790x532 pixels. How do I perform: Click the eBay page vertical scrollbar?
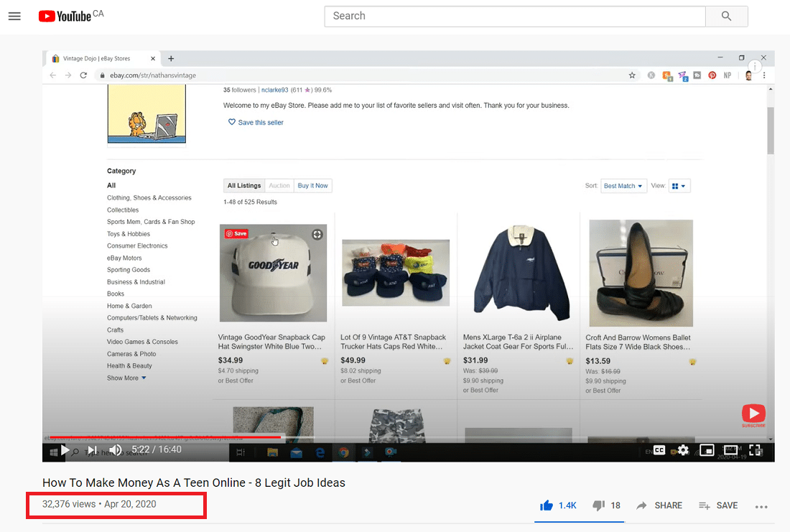(771, 131)
